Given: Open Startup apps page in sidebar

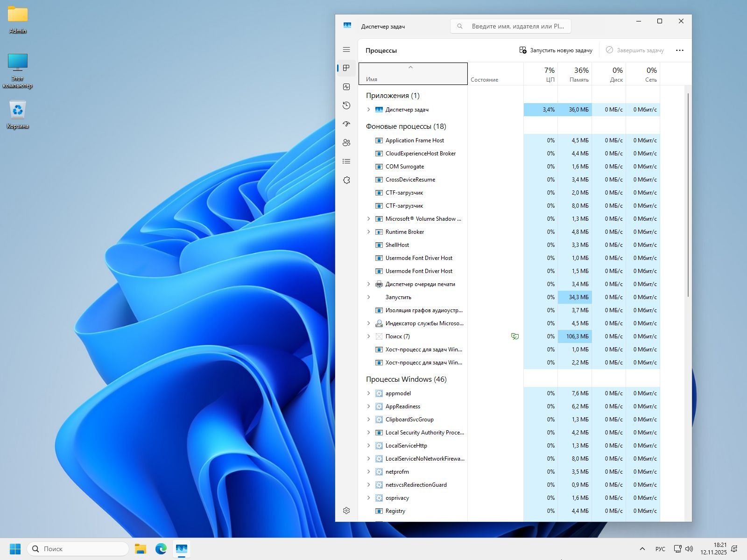Looking at the screenshot, I should (346, 124).
